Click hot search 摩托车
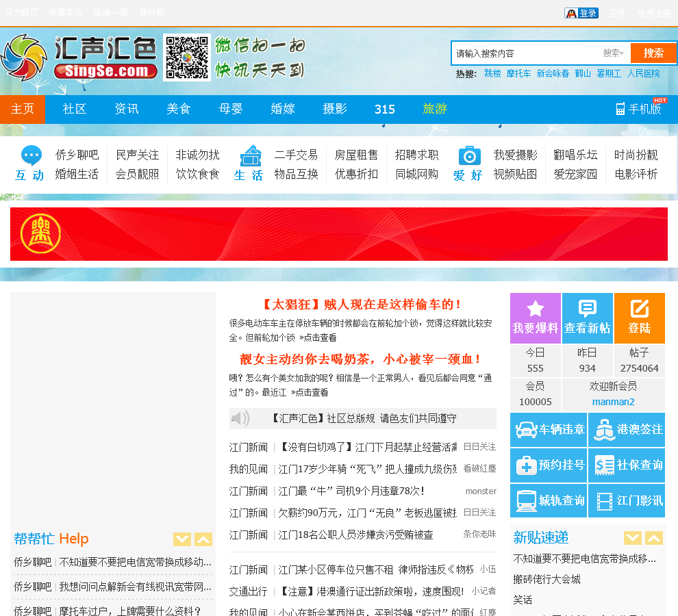678x616 pixels. [518, 73]
